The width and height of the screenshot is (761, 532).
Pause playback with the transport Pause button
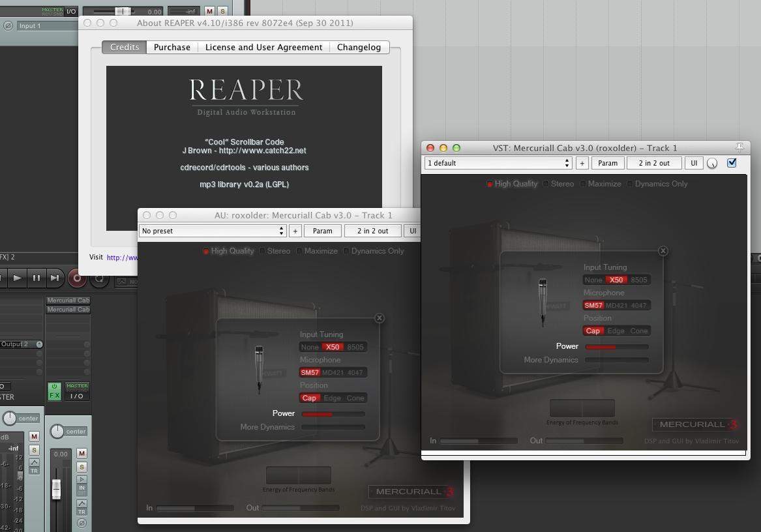click(37, 278)
